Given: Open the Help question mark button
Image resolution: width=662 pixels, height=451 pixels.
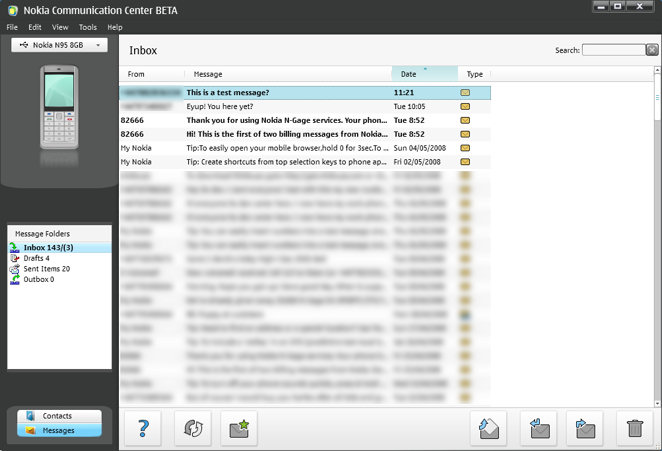Looking at the screenshot, I should [x=143, y=428].
